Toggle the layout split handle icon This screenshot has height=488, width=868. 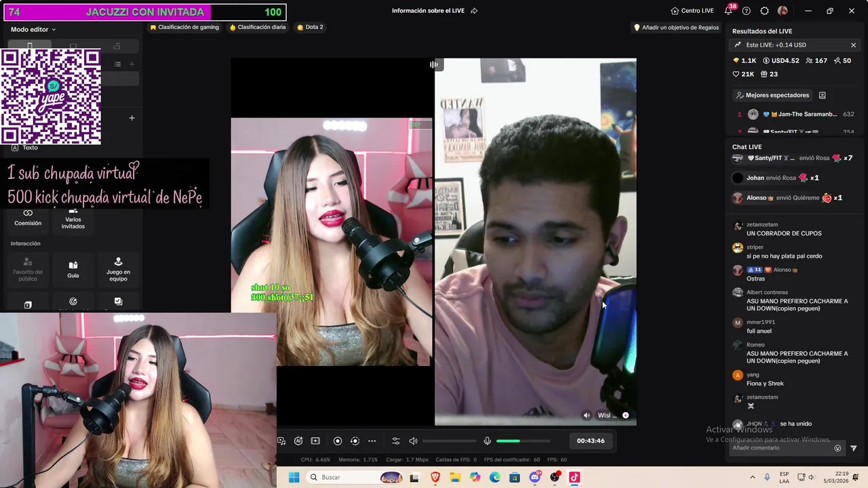(434, 64)
